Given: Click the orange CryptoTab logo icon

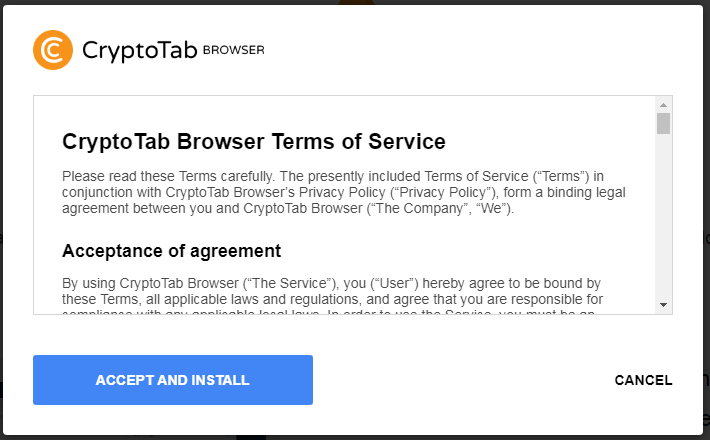Looking at the screenshot, I should click(x=53, y=49).
